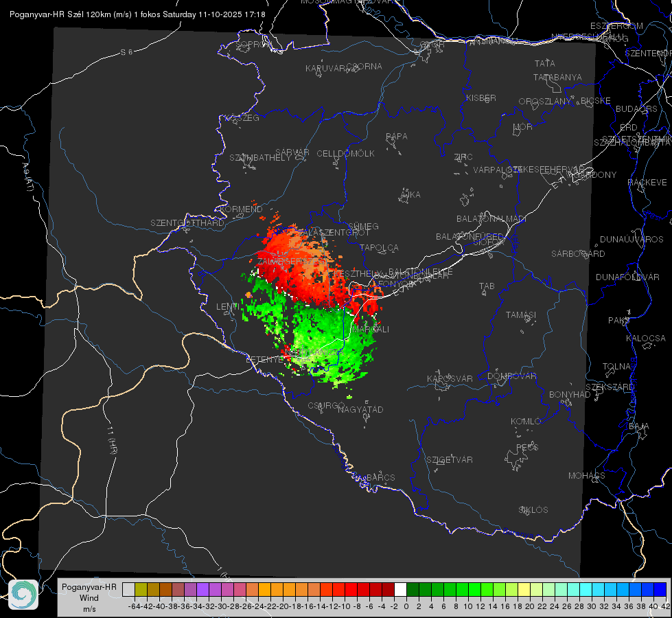Viewport: 672px width, 618px height.
Task: Click the '0' value on the legend scale
Action: (x=406, y=606)
